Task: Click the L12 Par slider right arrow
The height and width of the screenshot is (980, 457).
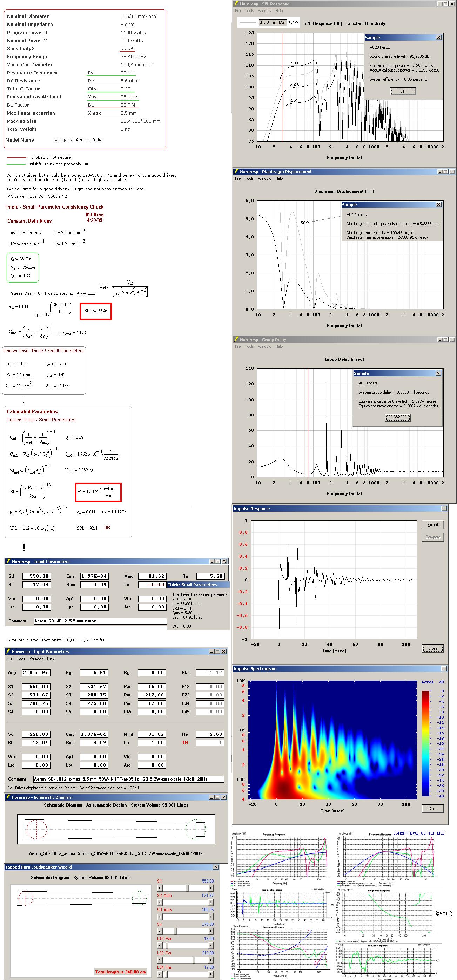Action: pos(210,945)
